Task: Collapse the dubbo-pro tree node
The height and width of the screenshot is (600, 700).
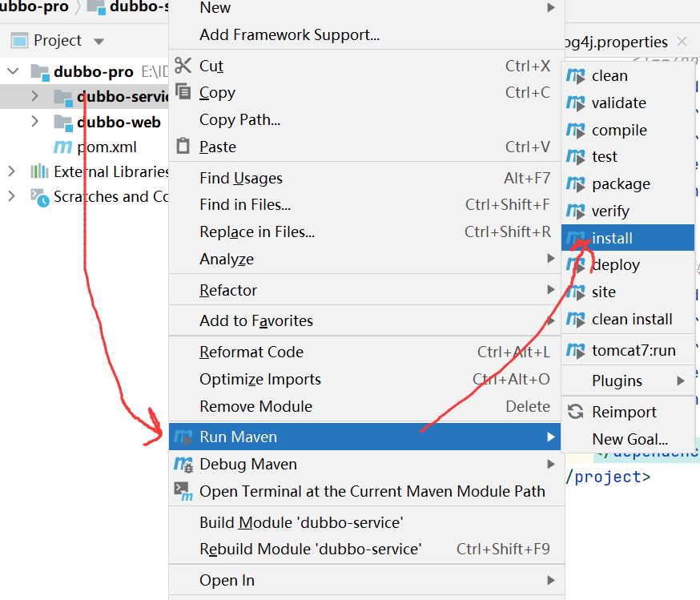Action: 14,71
